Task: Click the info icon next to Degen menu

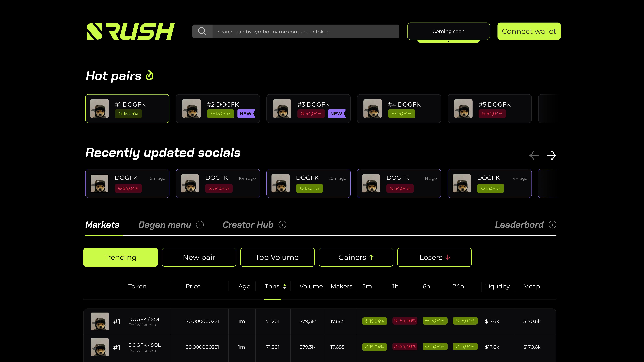Action: tap(200, 225)
